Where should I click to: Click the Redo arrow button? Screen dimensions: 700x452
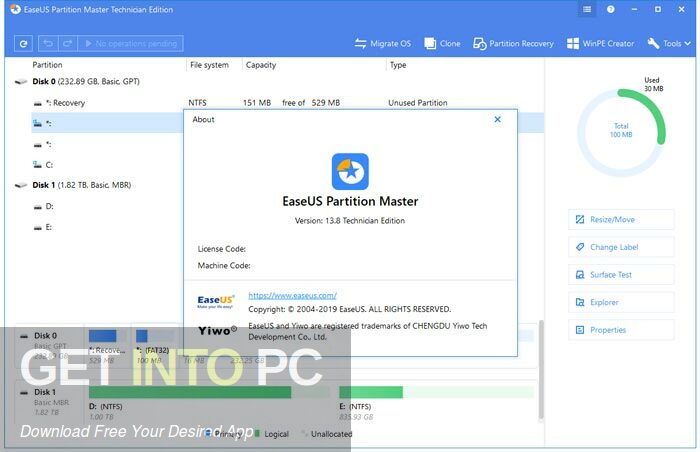(x=67, y=43)
